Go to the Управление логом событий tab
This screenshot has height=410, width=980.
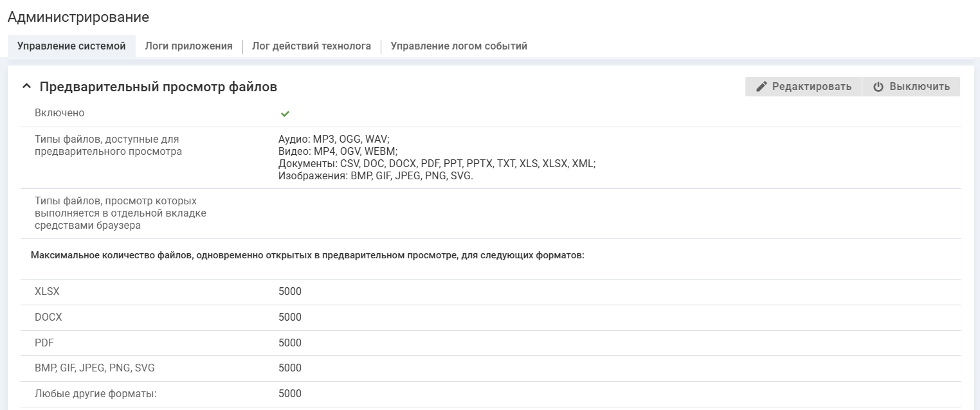(x=458, y=46)
